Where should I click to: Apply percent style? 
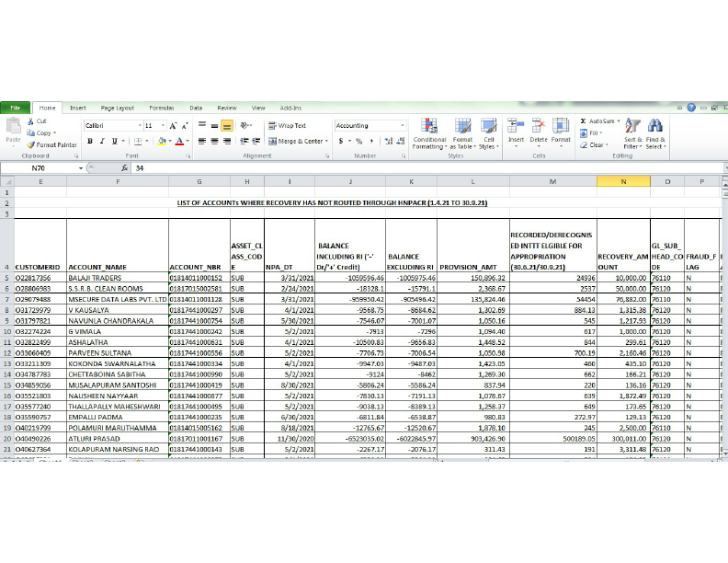click(x=358, y=142)
